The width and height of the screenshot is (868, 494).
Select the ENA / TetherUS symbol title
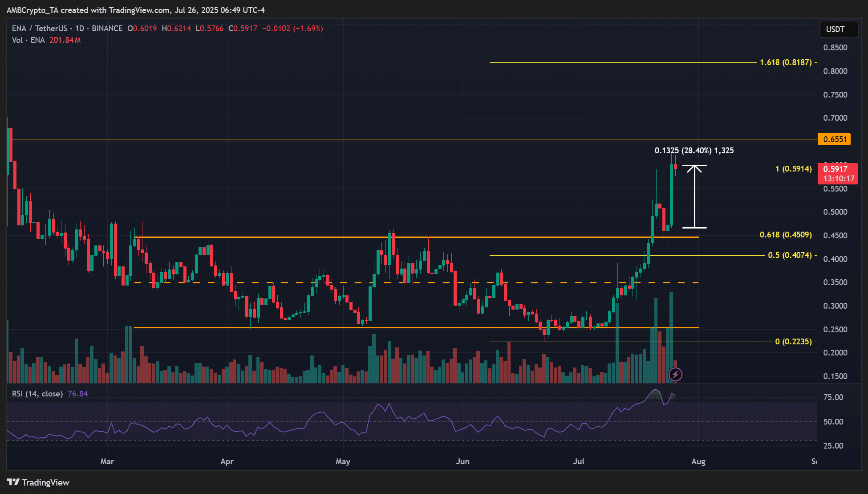pyautogui.click(x=39, y=29)
